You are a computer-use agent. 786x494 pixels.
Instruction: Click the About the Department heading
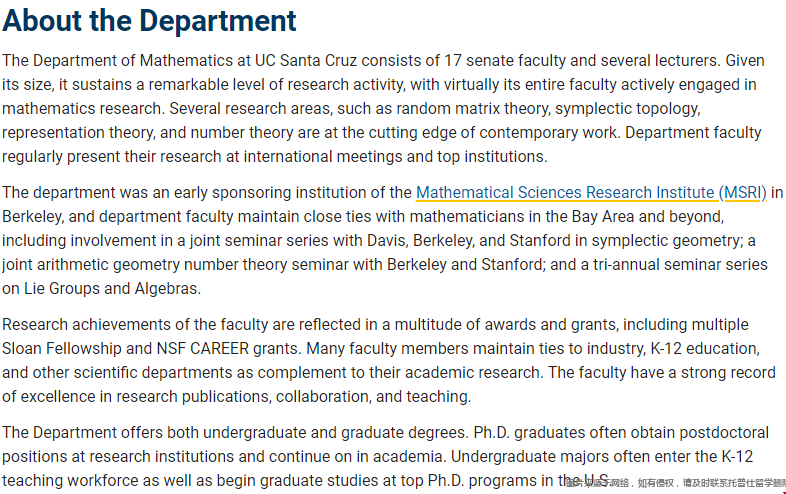(149, 21)
